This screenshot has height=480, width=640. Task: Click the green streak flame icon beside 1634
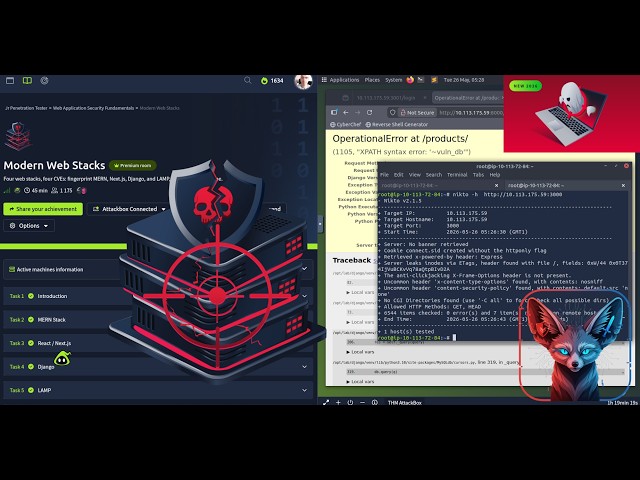point(264,80)
